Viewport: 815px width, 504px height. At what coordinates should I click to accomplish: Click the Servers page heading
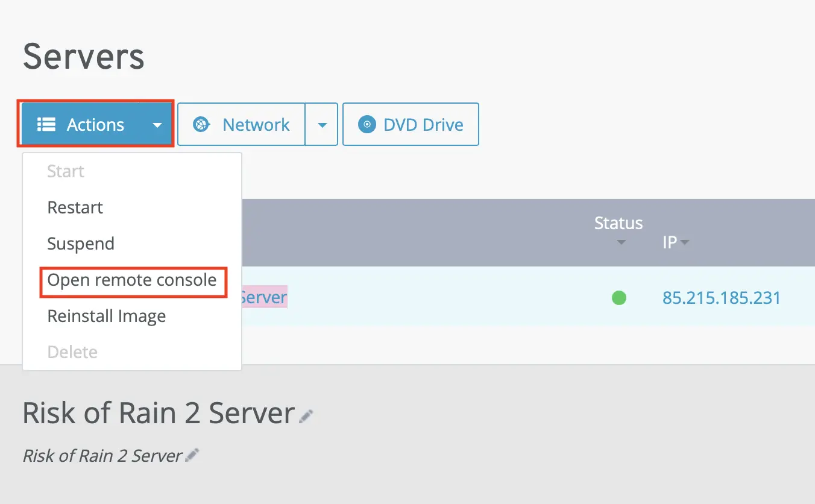[x=84, y=57]
